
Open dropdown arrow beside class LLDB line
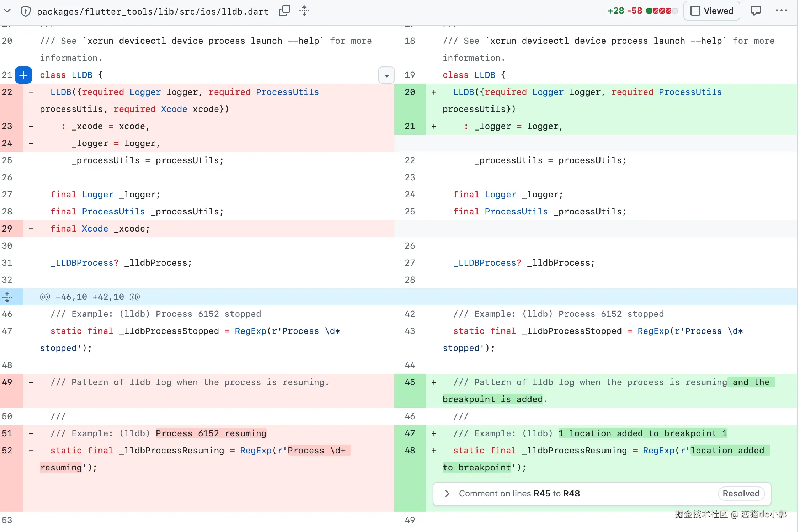pyautogui.click(x=386, y=75)
